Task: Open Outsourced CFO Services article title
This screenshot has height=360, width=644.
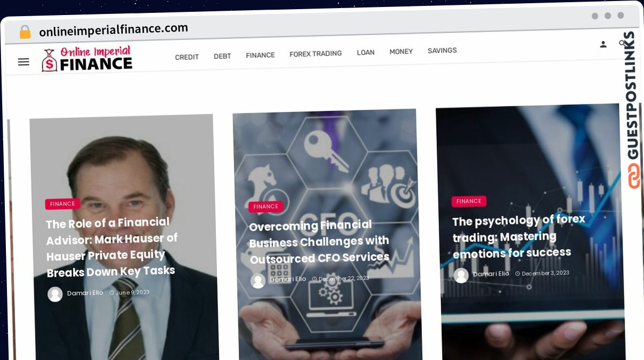Action: [x=319, y=242]
